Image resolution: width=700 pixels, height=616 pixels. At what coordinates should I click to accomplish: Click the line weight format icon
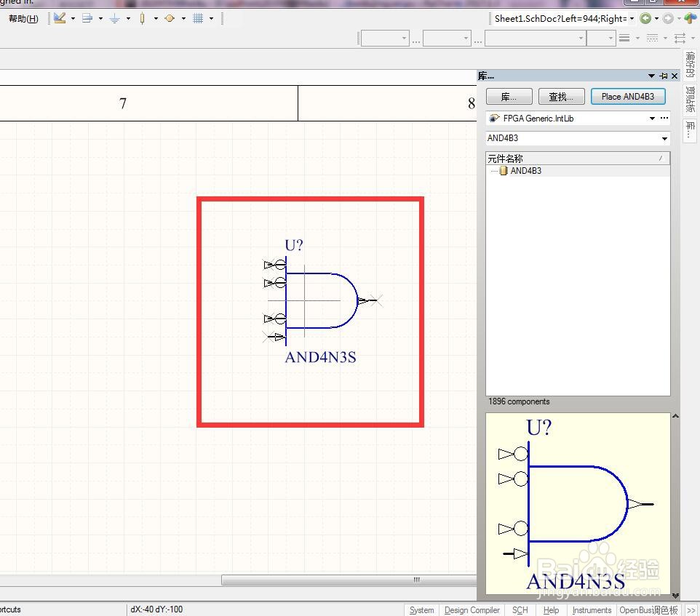pyautogui.click(x=624, y=39)
